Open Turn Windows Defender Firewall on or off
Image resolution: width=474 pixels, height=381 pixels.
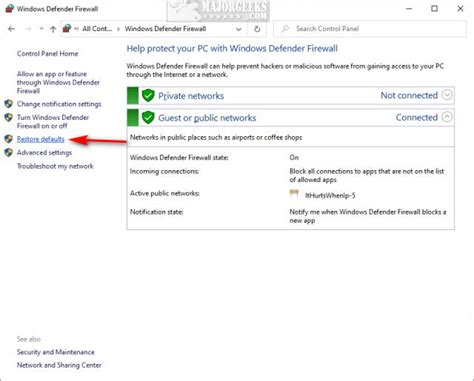click(x=53, y=122)
